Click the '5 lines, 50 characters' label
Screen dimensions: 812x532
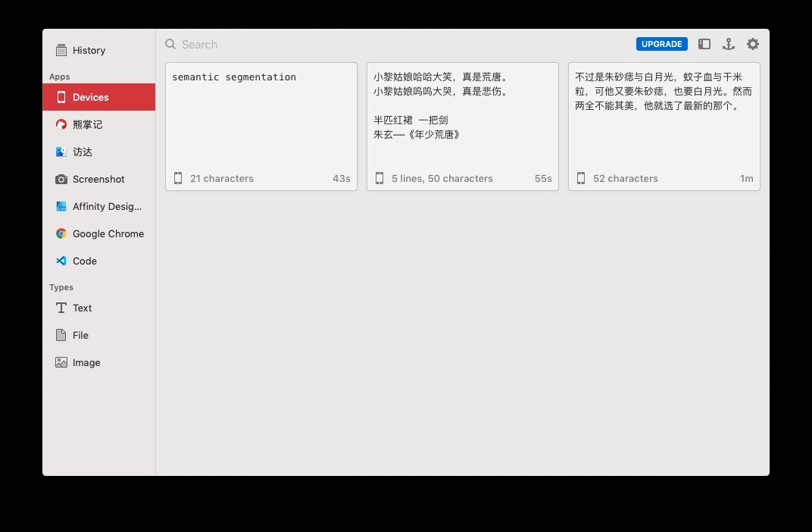442,178
